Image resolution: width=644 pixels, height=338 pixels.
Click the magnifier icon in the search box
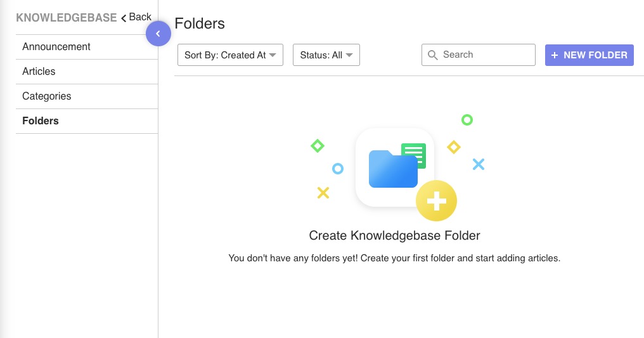click(432, 55)
